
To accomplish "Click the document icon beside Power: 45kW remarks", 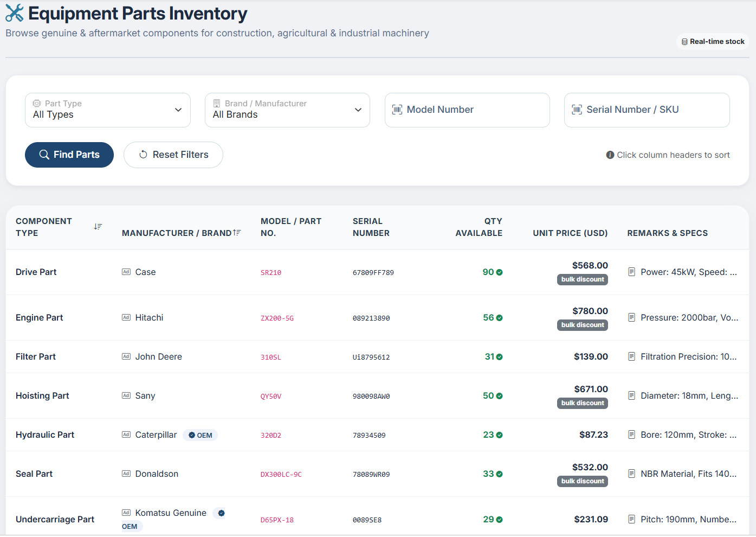I will click(631, 272).
